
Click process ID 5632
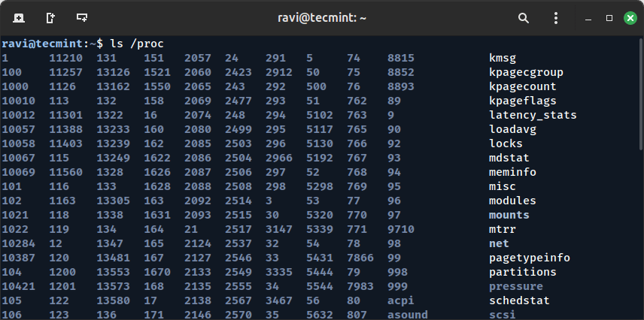pyautogui.click(x=320, y=315)
